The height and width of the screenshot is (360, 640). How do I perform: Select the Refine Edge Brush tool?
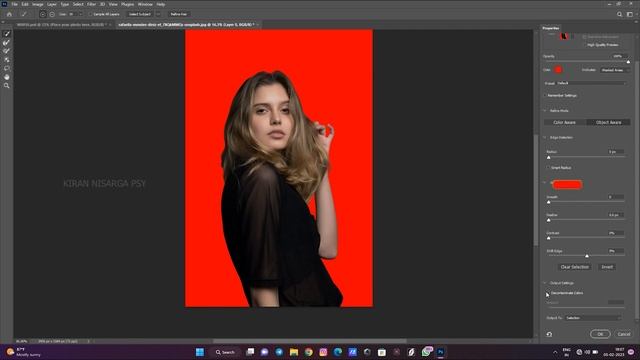pos(7,42)
